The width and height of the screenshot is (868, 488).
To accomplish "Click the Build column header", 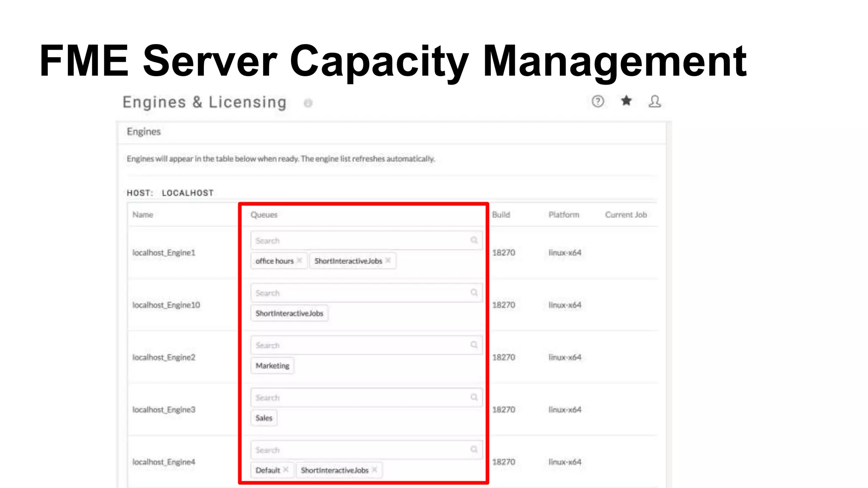I will 501,215.
